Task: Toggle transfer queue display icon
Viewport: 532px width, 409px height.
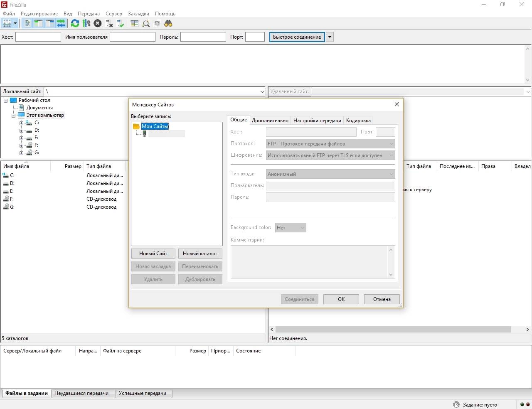Action: click(61, 23)
